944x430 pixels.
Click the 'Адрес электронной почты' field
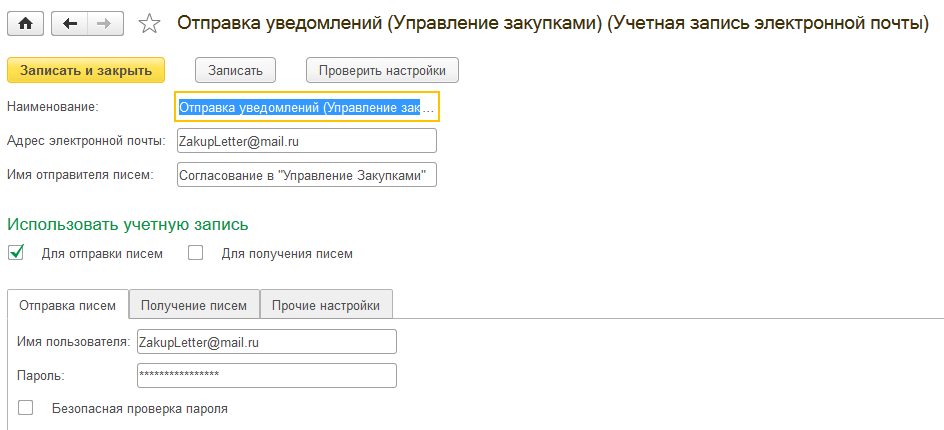point(307,141)
